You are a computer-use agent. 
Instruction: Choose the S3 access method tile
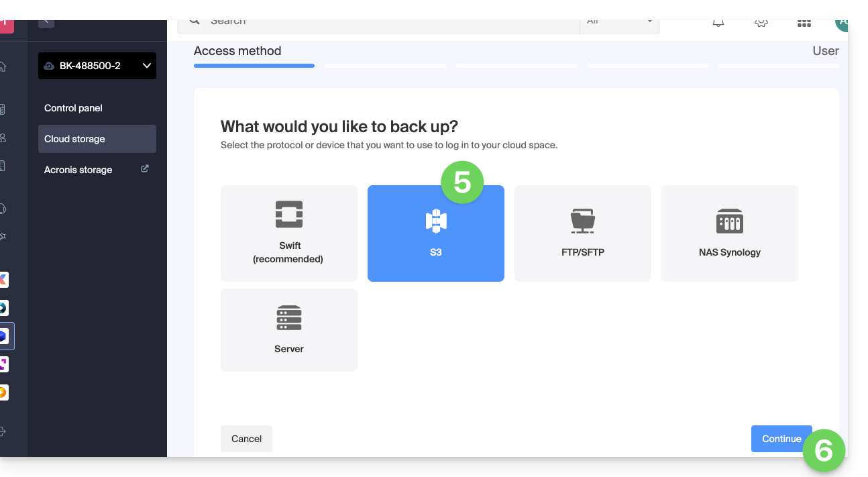[x=435, y=233]
